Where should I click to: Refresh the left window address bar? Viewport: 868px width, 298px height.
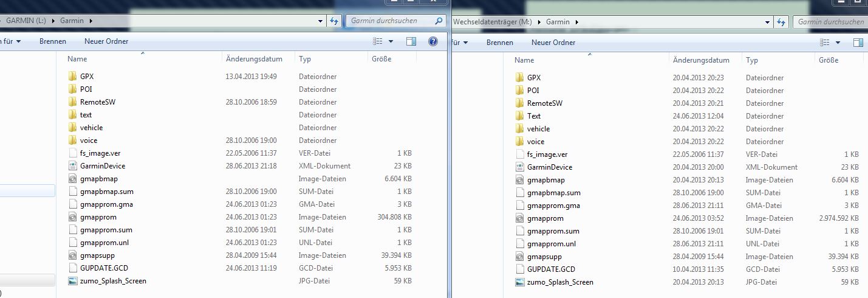pyautogui.click(x=334, y=21)
